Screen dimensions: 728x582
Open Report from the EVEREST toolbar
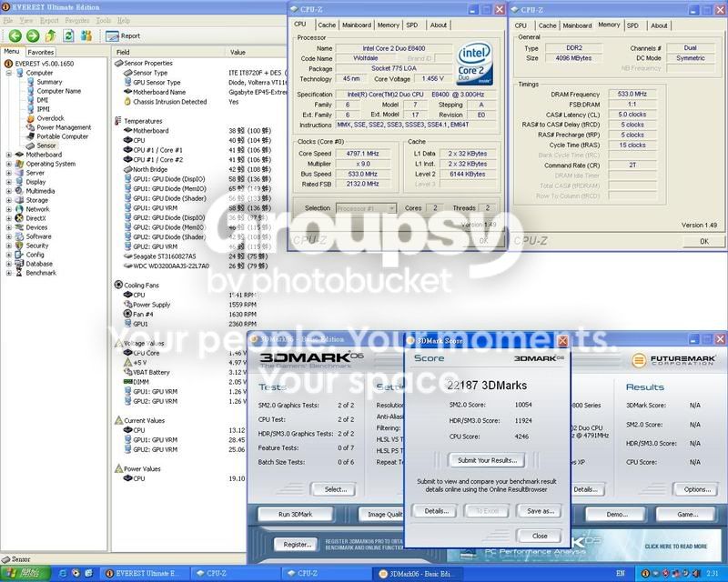tap(123, 35)
